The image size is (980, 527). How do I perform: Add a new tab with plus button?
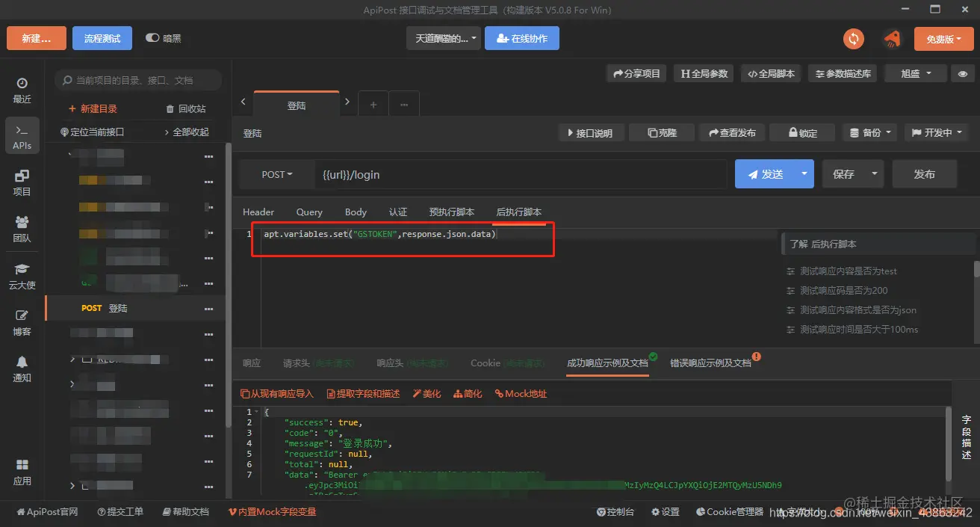[373, 105]
